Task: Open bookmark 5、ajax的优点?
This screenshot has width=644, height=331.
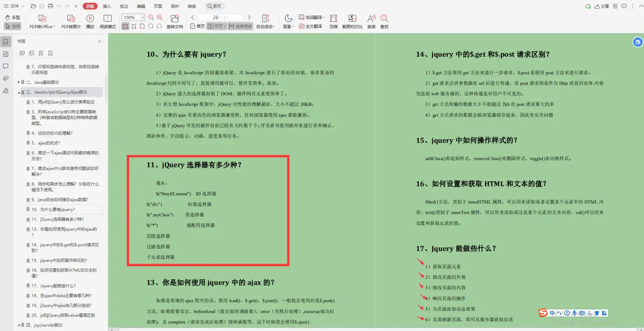Action: click(46, 143)
